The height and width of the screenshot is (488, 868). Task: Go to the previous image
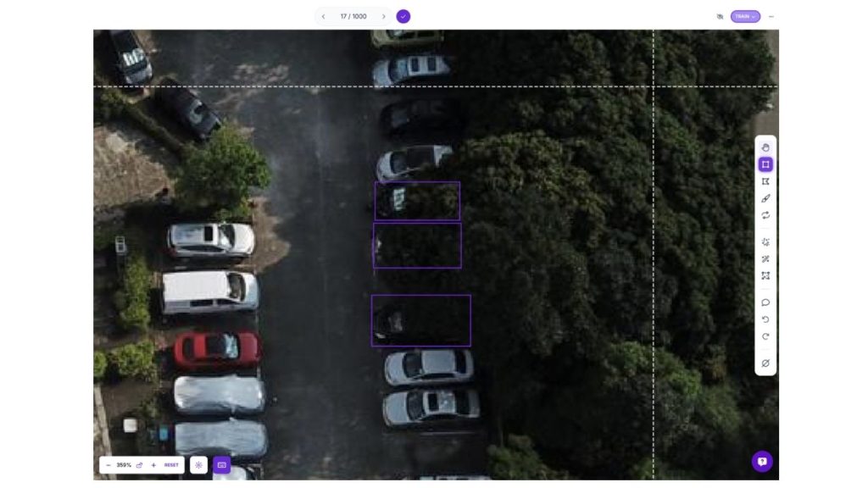pos(323,16)
